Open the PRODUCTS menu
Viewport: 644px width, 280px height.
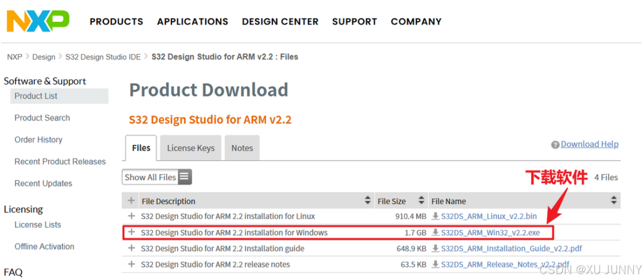point(116,22)
